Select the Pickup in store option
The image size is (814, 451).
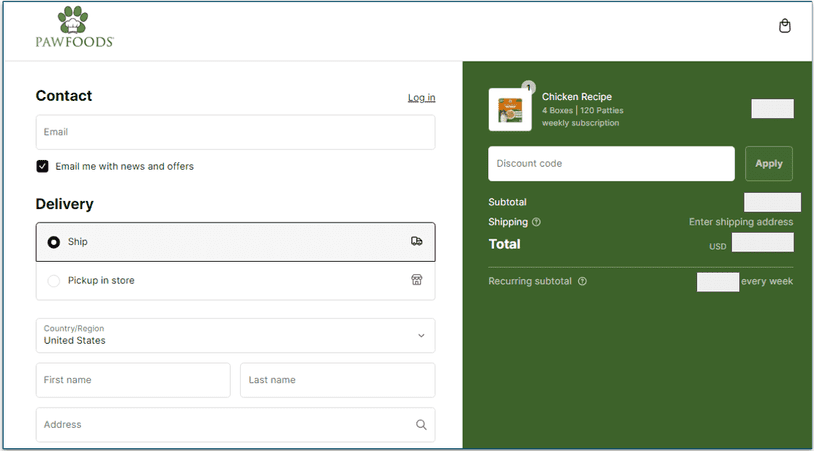click(235, 281)
